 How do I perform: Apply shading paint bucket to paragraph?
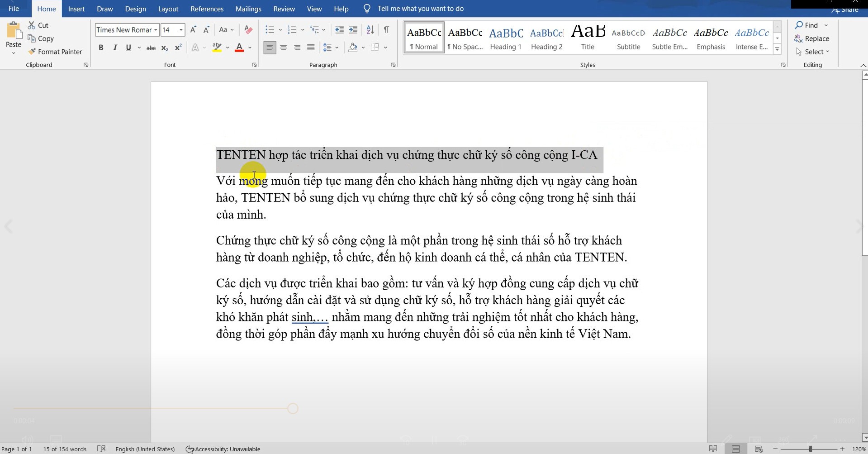click(353, 48)
